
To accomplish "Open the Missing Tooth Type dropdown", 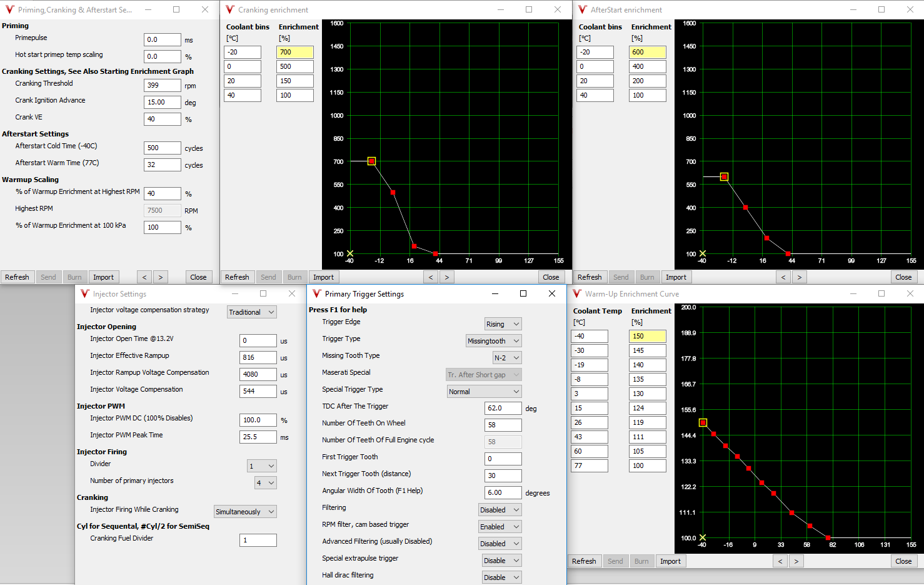I will (507, 358).
